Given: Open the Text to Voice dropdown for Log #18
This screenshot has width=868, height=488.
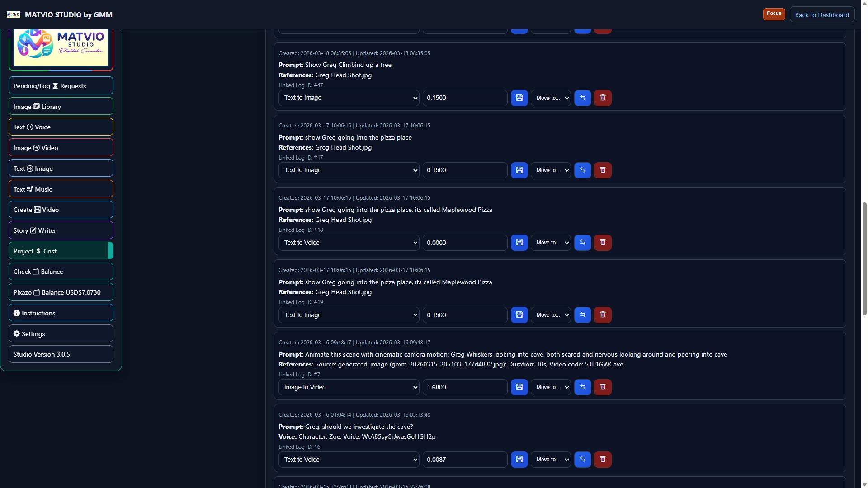Looking at the screenshot, I should (x=349, y=243).
